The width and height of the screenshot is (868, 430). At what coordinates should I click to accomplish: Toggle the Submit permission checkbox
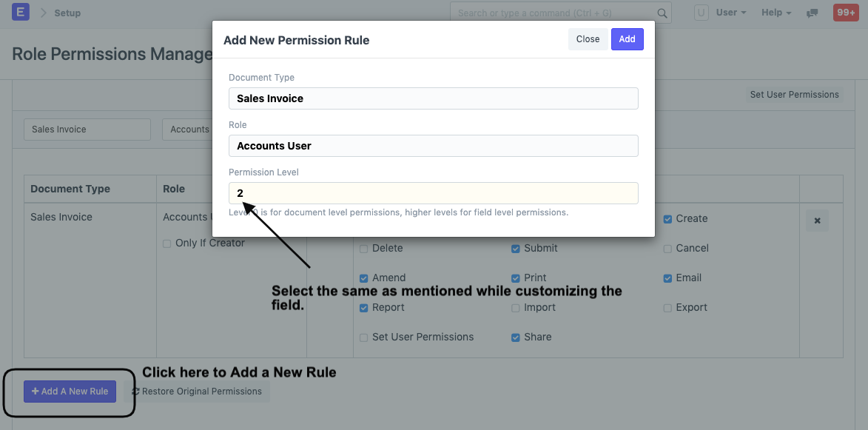click(516, 249)
